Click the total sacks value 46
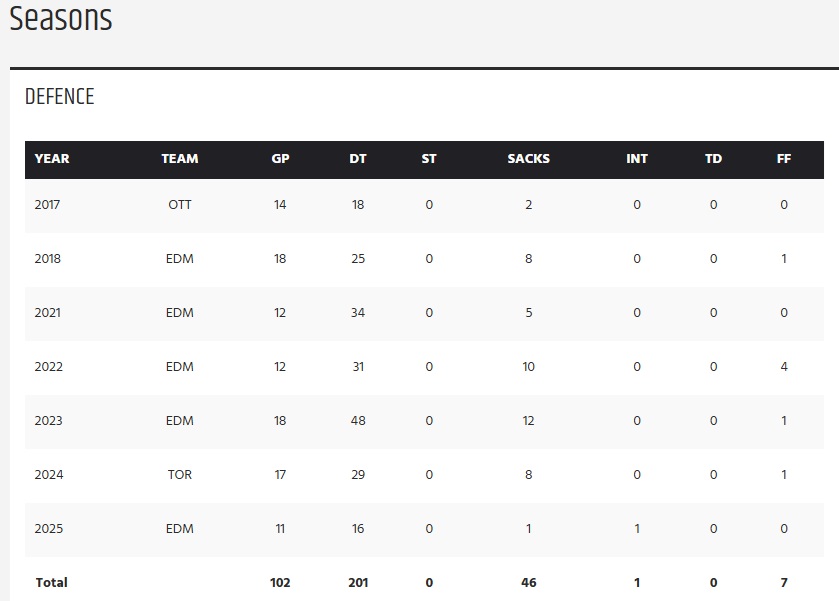The image size is (839, 601). [x=528, y=582]
